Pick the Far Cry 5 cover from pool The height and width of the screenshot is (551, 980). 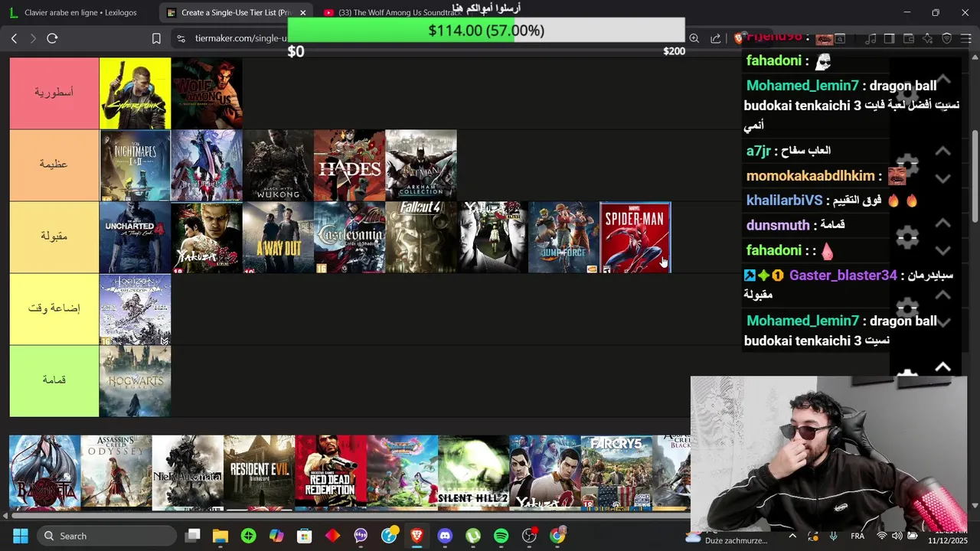click(x=616, y=473)
